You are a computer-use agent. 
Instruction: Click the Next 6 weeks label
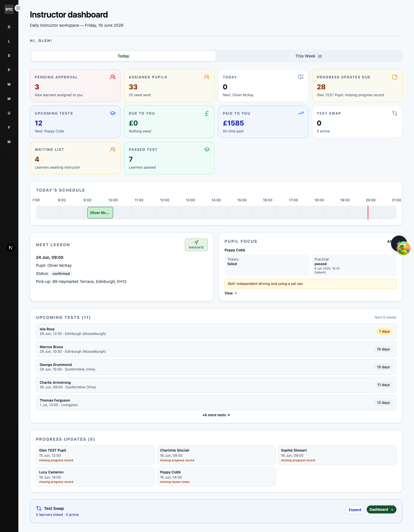coord(386,317)
